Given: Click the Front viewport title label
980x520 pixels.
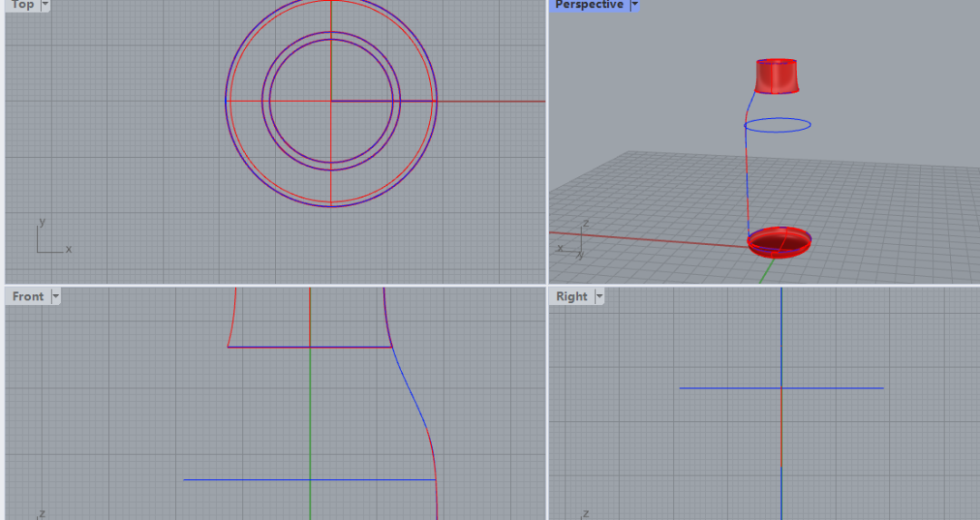Looking at the screenshot, I should tap(28, 296).
